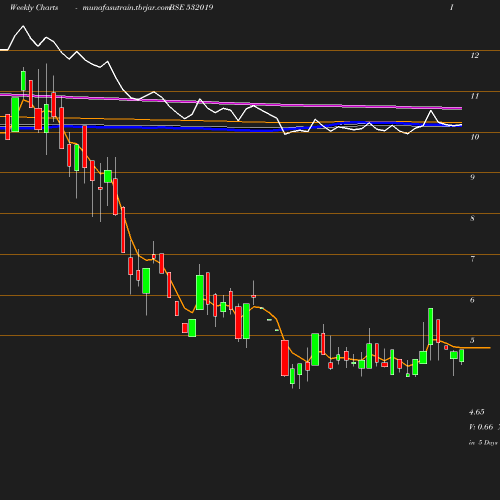Click the peak of the white indicator line at top left
Image resolution: width=500 pixels, height=500 pixels.
point(23,26)
